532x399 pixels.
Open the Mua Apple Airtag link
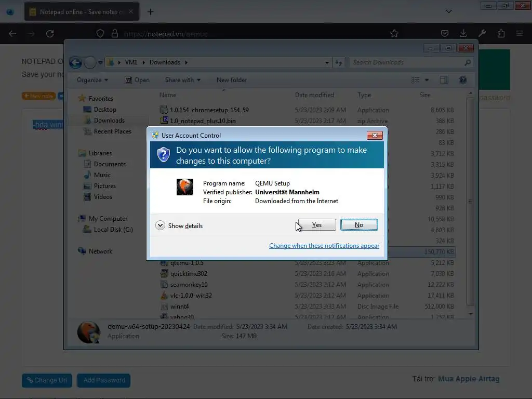[x=469, y=379]
